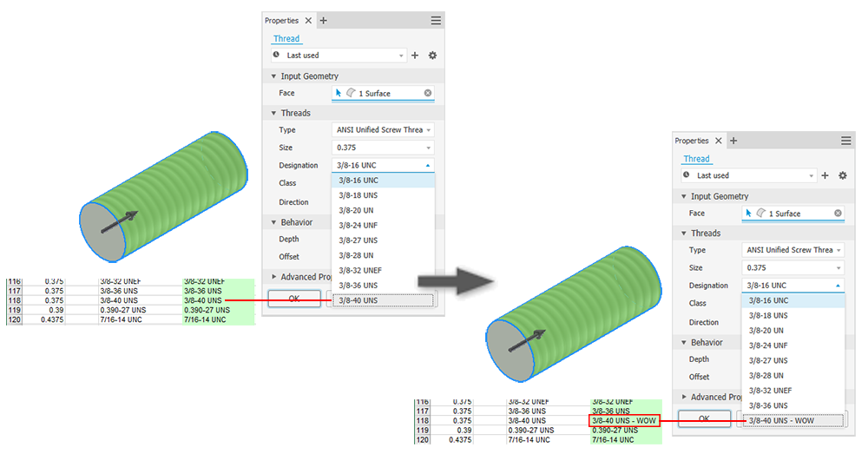The image size is (868, 454).
Task: Choose 3/8-20 UN in right designation list
Action: [x=793, y=331]
